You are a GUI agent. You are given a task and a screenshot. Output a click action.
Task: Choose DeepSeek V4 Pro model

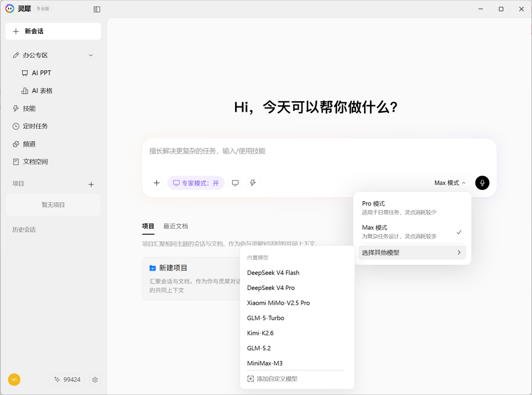click(297, 287)
